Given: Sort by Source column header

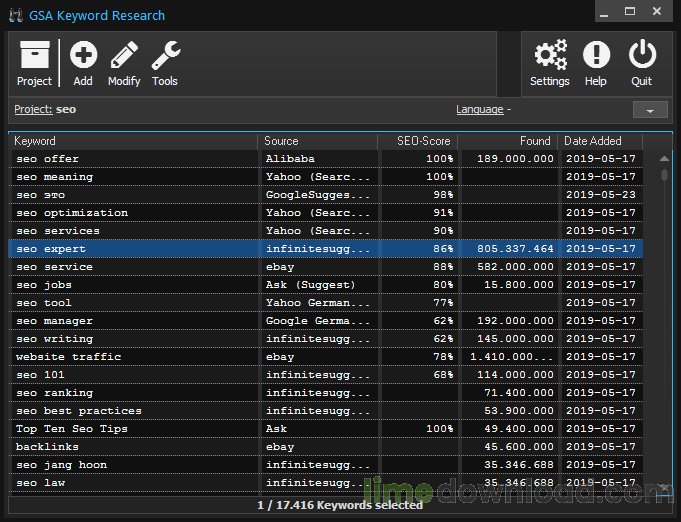Looking at the screenshot, I should [x=318, y=141].
